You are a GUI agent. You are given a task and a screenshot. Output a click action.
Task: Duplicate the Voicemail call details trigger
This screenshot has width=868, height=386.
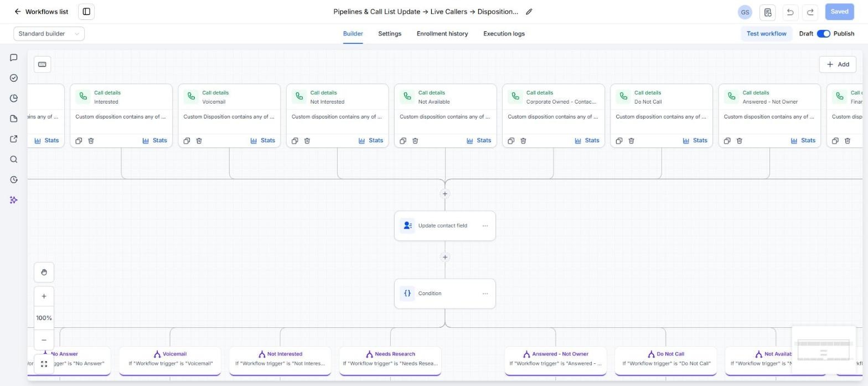187,141
